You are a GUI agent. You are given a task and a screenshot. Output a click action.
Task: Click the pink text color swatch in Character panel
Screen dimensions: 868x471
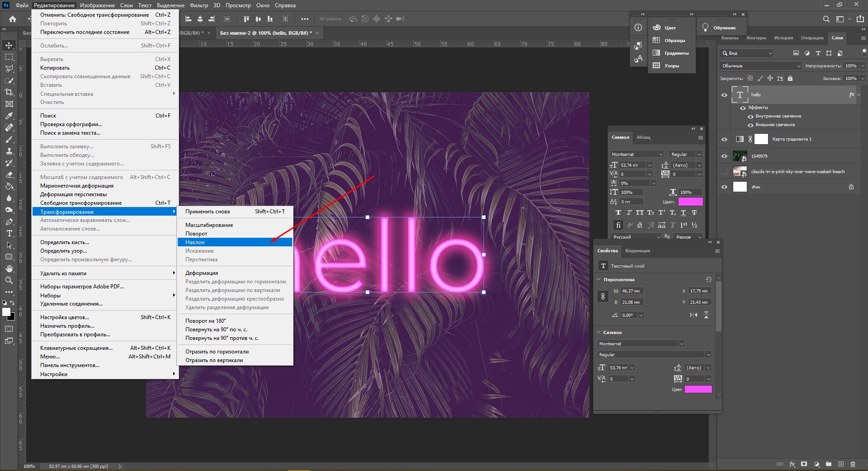point(690,202)
